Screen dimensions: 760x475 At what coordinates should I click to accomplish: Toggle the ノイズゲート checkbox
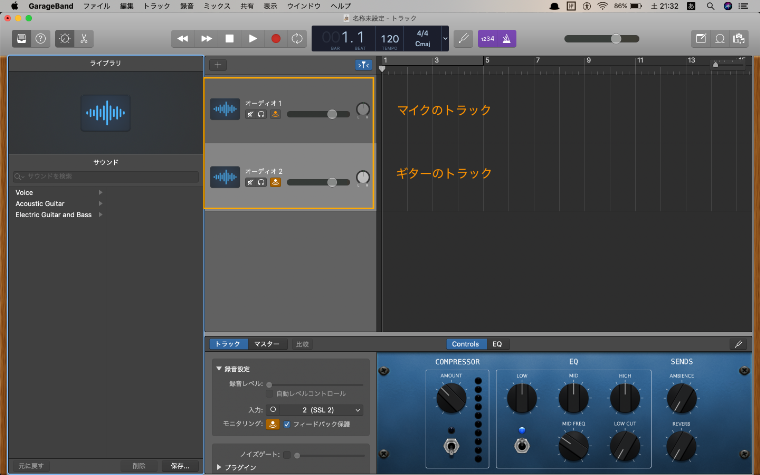286,454
